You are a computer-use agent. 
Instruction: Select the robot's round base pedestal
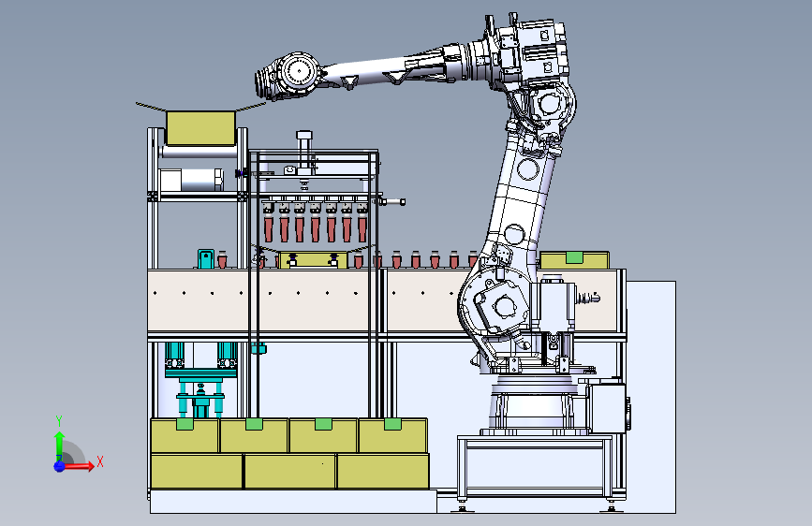[x=533, y=403]
